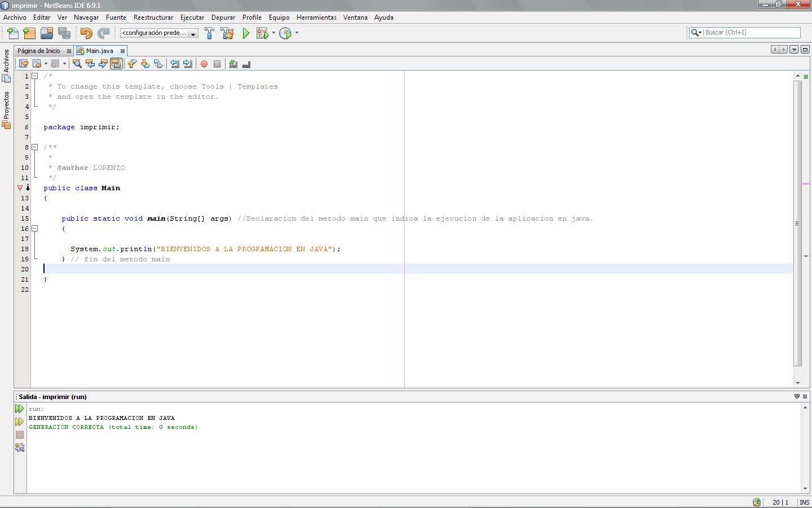Toggle insert mode via the INS indicator

[804, 502]
